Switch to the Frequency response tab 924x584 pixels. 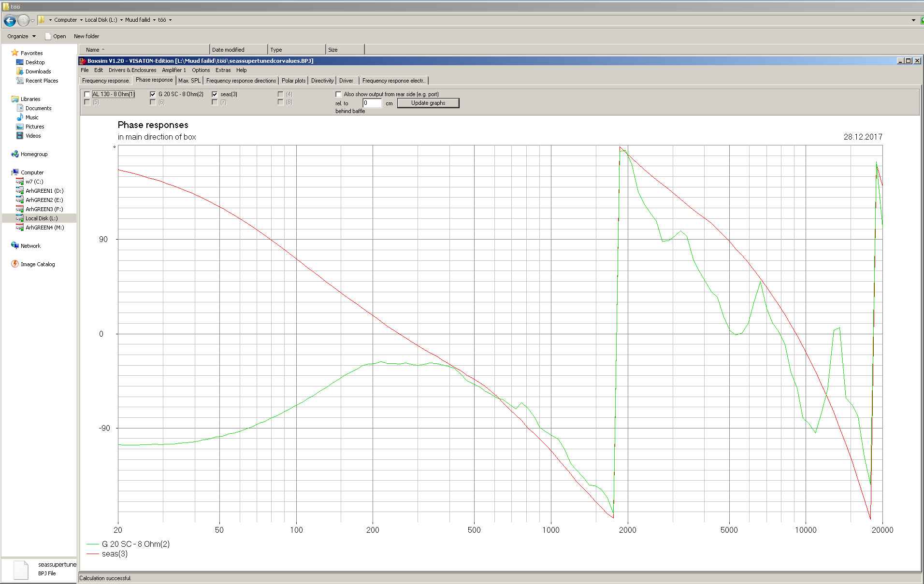coord(105,81)
